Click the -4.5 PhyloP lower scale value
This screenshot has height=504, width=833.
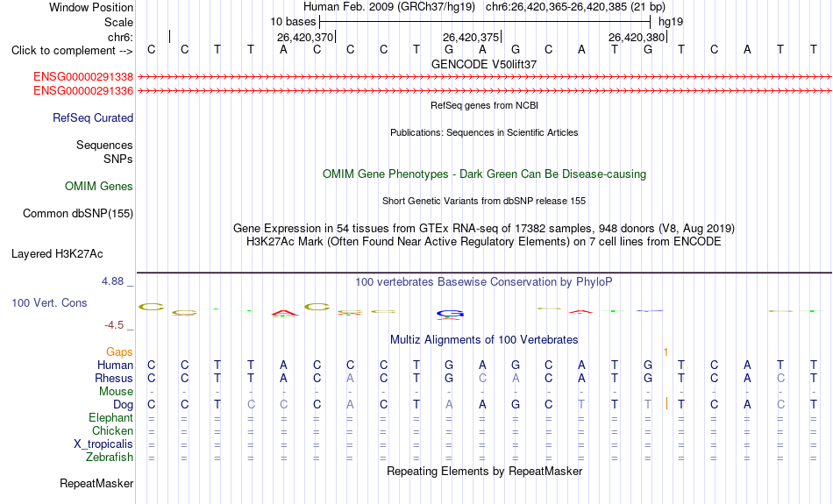click(114, 325)
